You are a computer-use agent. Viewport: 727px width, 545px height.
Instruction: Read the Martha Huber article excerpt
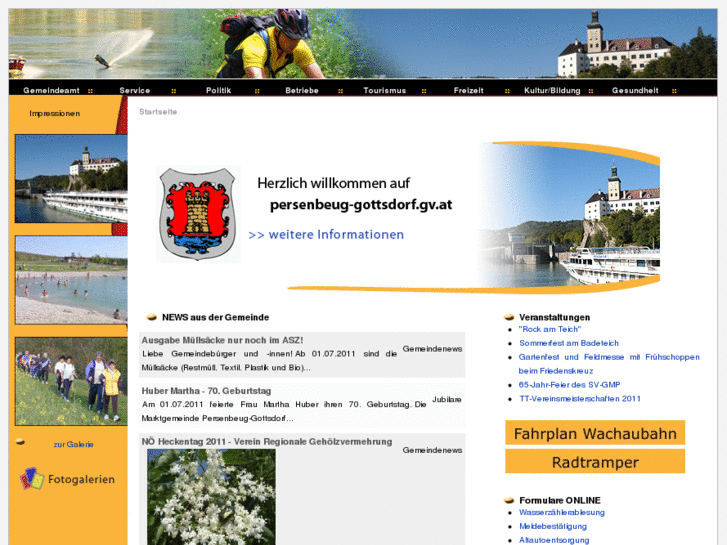click(x=284, y=411)
